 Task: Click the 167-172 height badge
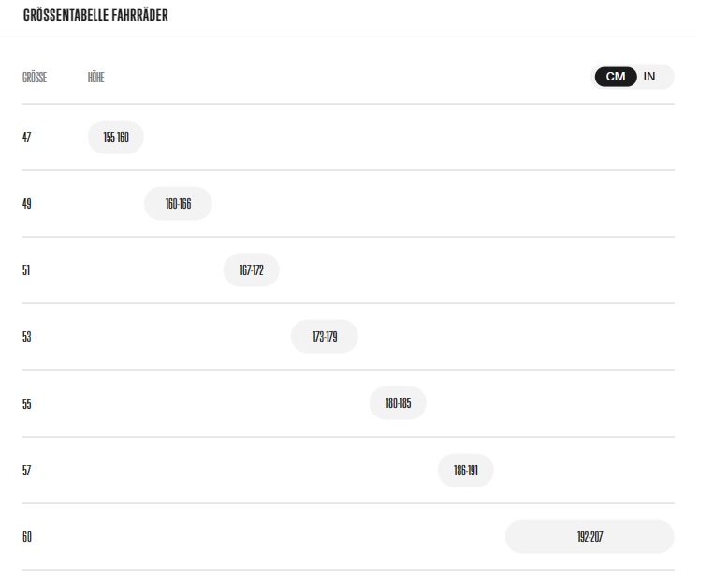coord(251,270)
